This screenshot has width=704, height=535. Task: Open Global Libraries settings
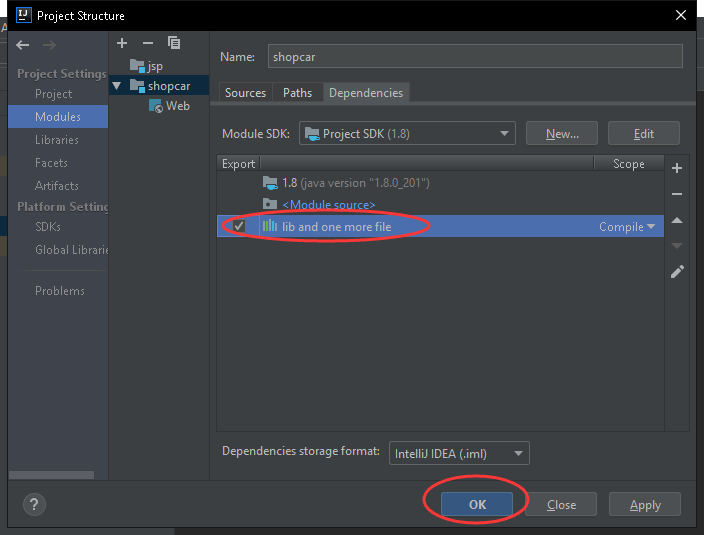pos(71,250)
